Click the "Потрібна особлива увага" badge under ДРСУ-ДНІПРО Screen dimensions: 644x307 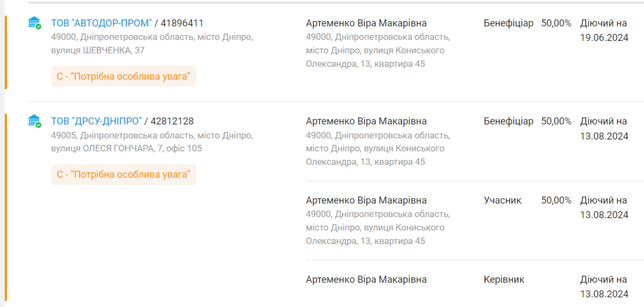[124, 175]
